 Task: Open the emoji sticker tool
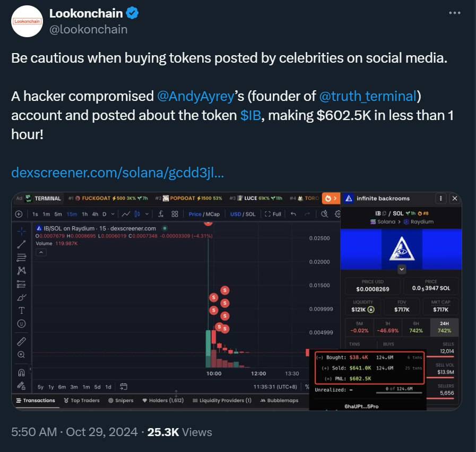click(21, 323)
